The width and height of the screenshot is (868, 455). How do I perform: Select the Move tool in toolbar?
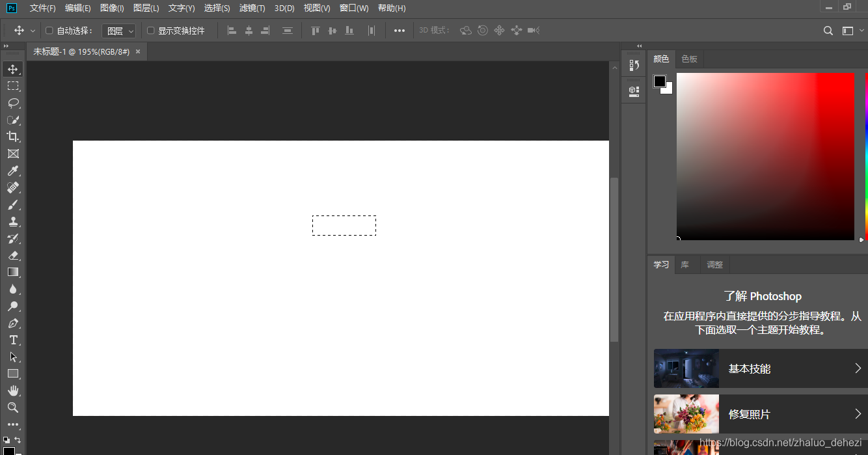point(13,69)
